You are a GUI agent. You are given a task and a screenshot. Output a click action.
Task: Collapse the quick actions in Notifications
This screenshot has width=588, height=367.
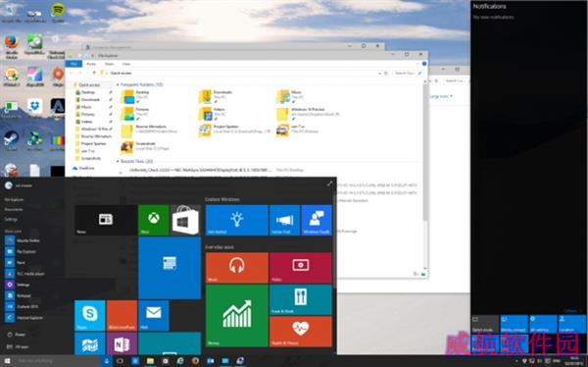click(x=572, y=311)
